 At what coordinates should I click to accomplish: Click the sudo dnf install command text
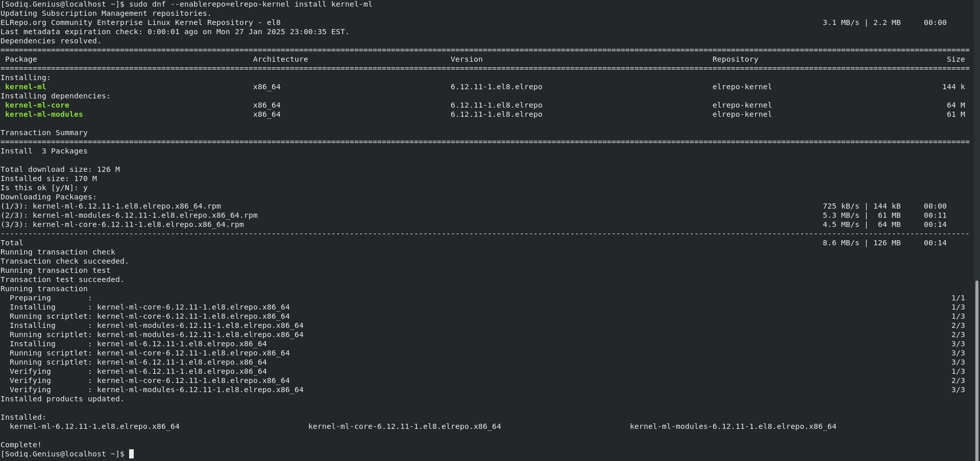[251, 4]
